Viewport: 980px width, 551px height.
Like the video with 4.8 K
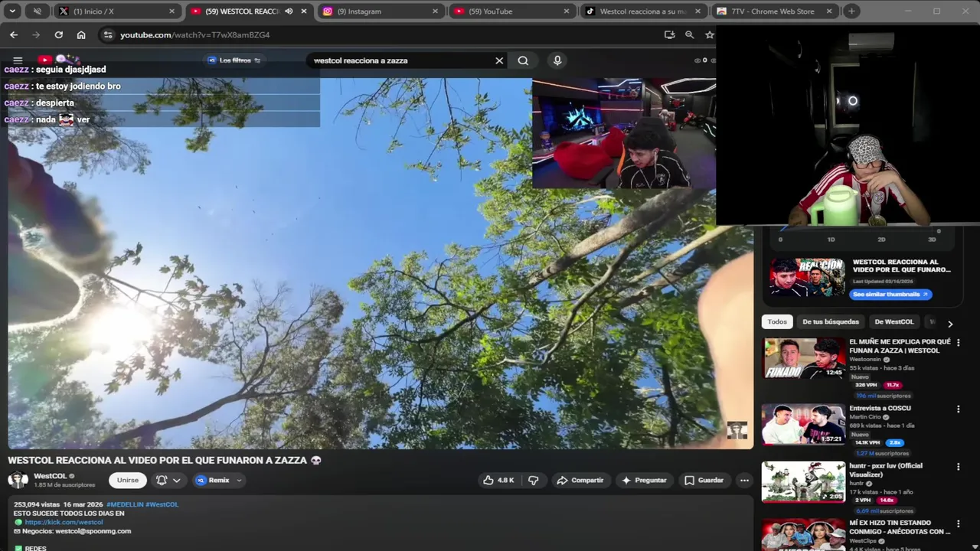(498, 480)
